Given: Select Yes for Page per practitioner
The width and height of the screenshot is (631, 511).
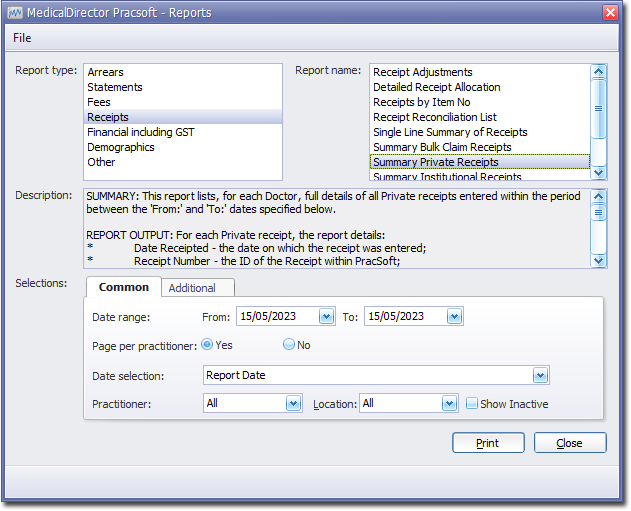Looking at the screenshot, I should pyautogui.click(x=207, y=344).
